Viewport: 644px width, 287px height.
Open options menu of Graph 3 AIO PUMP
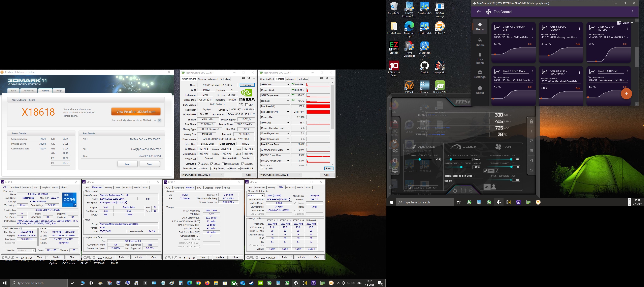[x=627, y=72]
